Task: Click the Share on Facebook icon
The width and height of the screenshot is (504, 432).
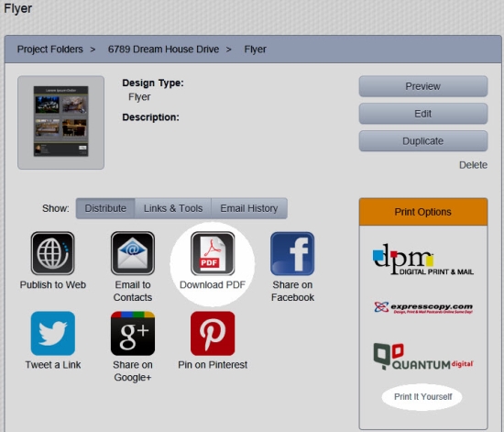Action: coord(292,253)
